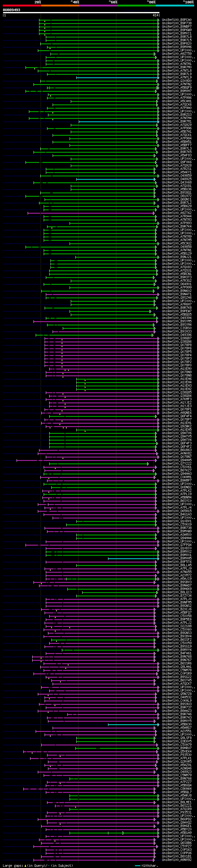
Task: Select hit UniRef100_C3SBS0
Action: pyautogui.click(x=176, y=328)
